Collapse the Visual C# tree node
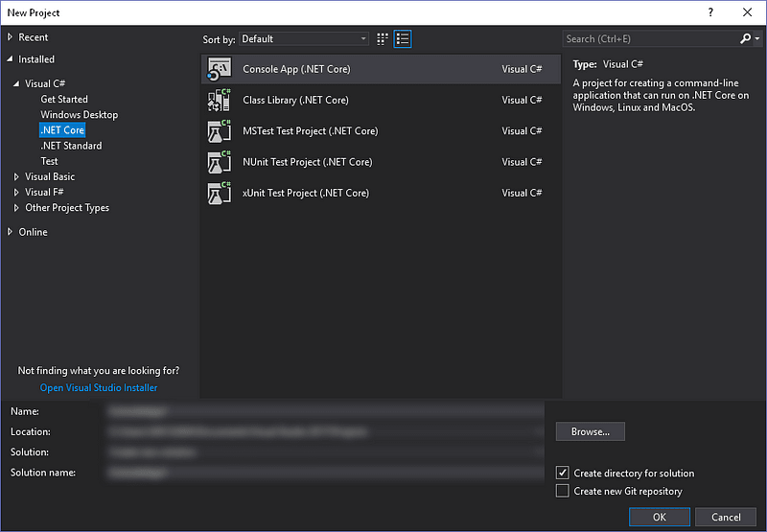Screen dimensions: 767x532 (x=16, y=83)
